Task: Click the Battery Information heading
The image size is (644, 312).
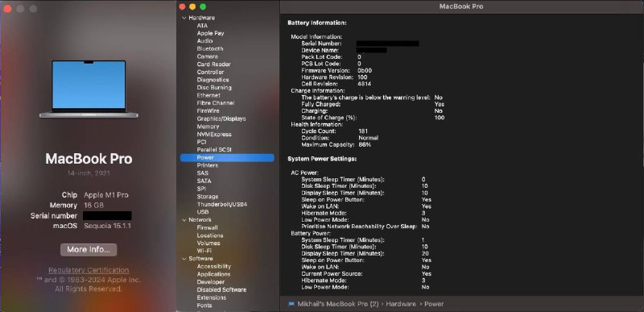Action: pyautogui.click(x=317, y=23)
